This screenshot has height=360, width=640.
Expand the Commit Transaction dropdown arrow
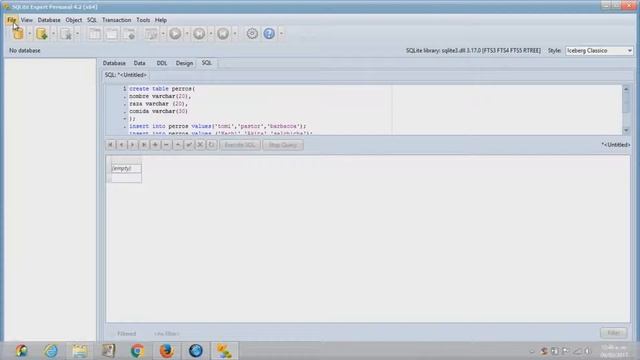(x=211, y=34)
